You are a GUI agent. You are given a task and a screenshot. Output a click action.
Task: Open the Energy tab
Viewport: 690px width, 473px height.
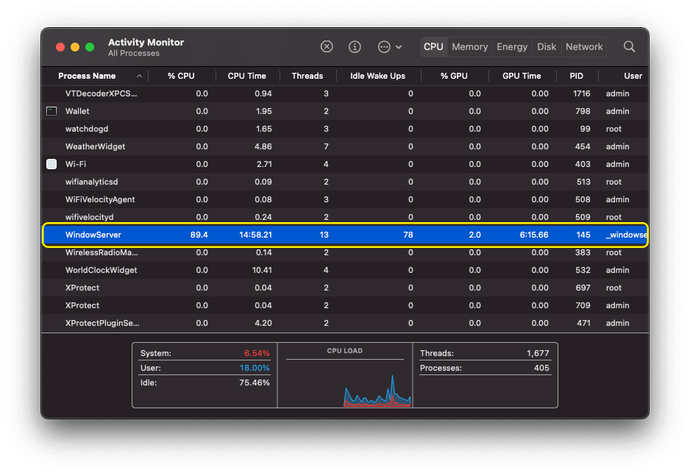pyautogui.click(x=512, y=47)
